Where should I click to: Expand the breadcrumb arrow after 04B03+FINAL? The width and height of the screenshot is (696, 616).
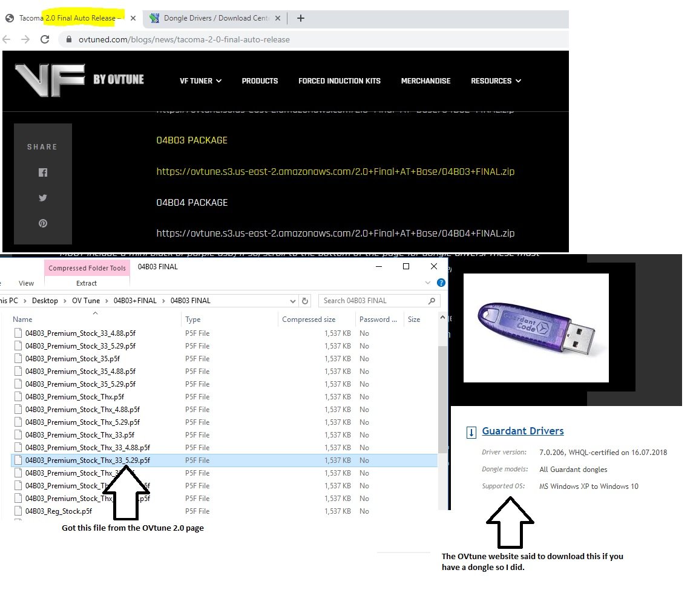coord(163,301)
